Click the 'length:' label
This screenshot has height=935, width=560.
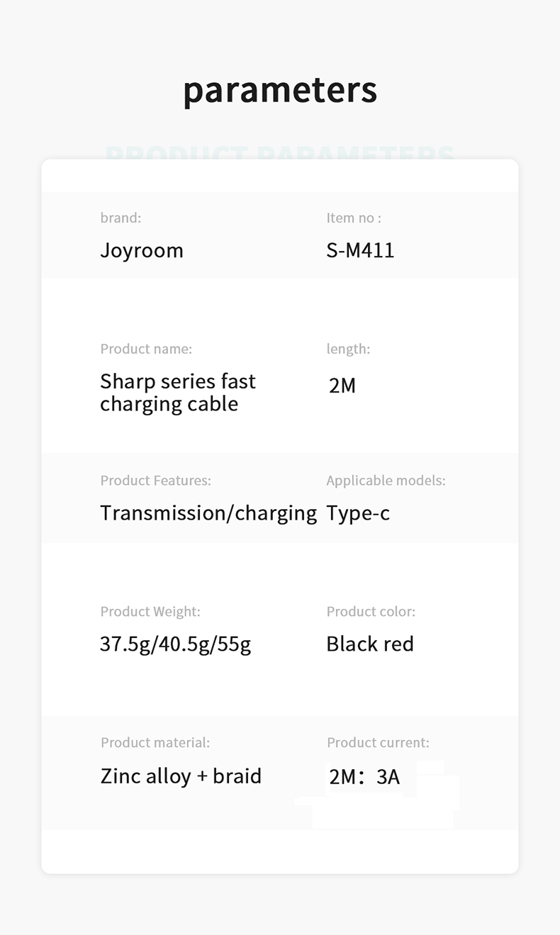[x=348, y=349]
